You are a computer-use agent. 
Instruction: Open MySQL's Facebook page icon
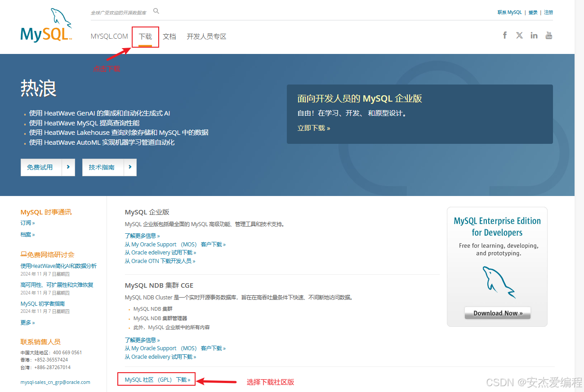(504, 35)
